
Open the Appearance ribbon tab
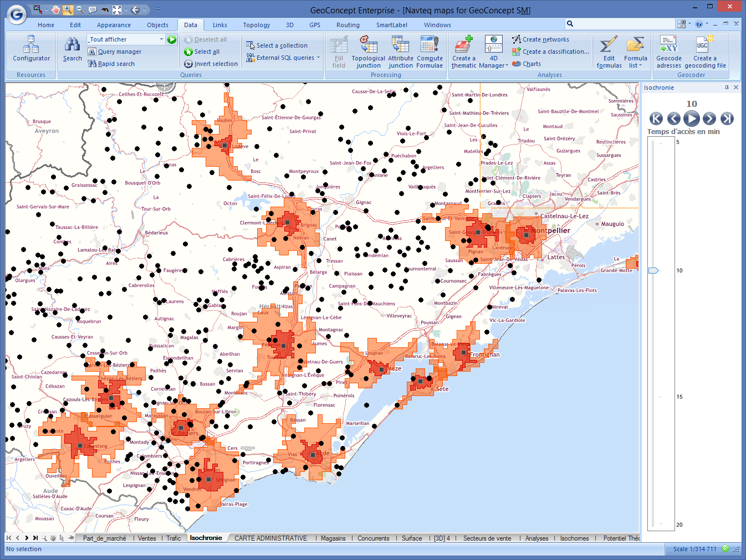point(114,25)
